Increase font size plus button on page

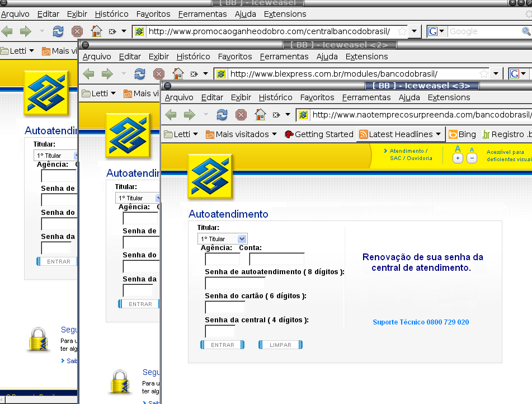click(458, 158)
